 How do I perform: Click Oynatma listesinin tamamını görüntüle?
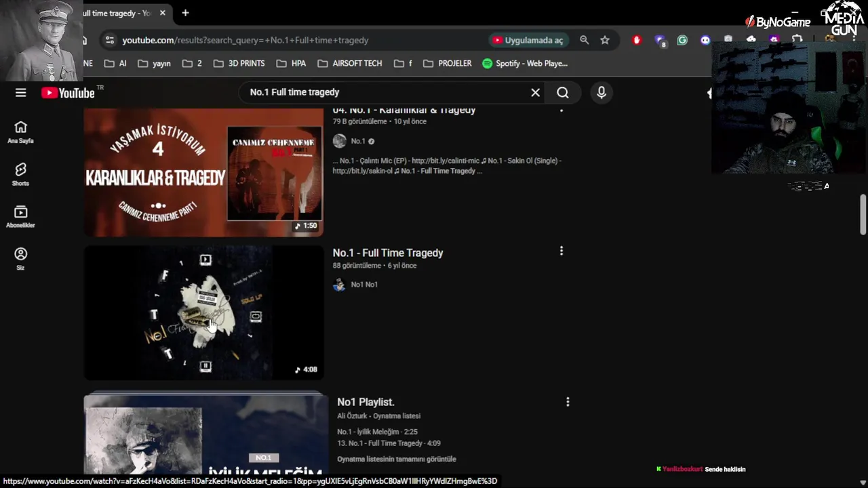point(397,459)
